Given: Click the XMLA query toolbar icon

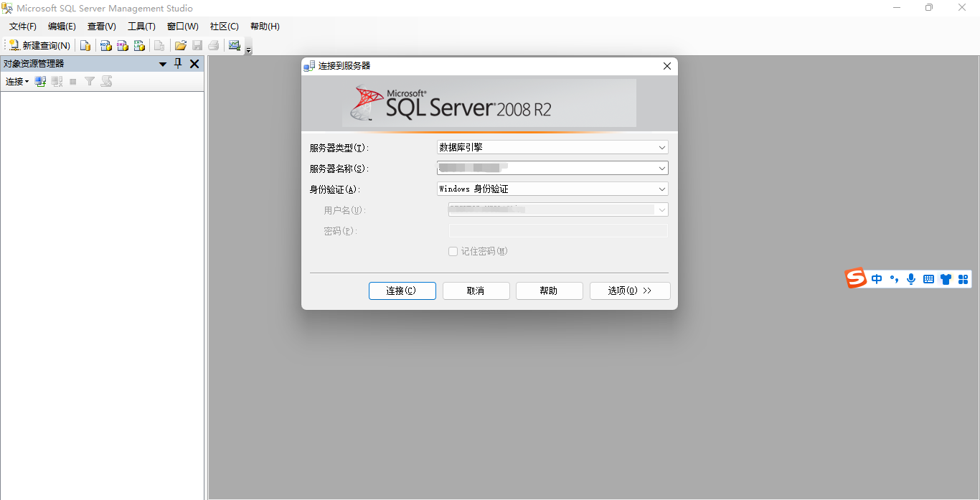Looking at the screenshot, I should tap(140, 46).
